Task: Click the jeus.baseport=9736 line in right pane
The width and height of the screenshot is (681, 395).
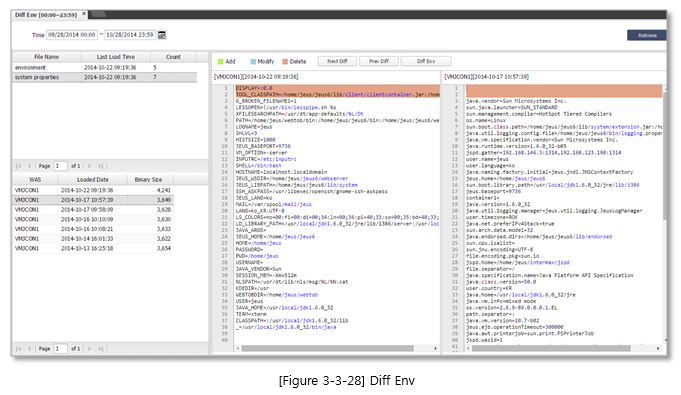Action: coord(493,191)
